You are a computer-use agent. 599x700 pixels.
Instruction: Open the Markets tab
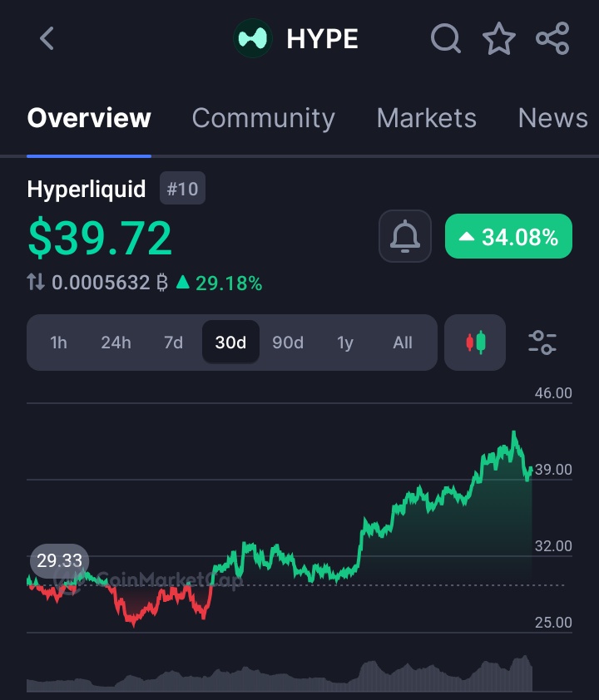click(427, 118)
